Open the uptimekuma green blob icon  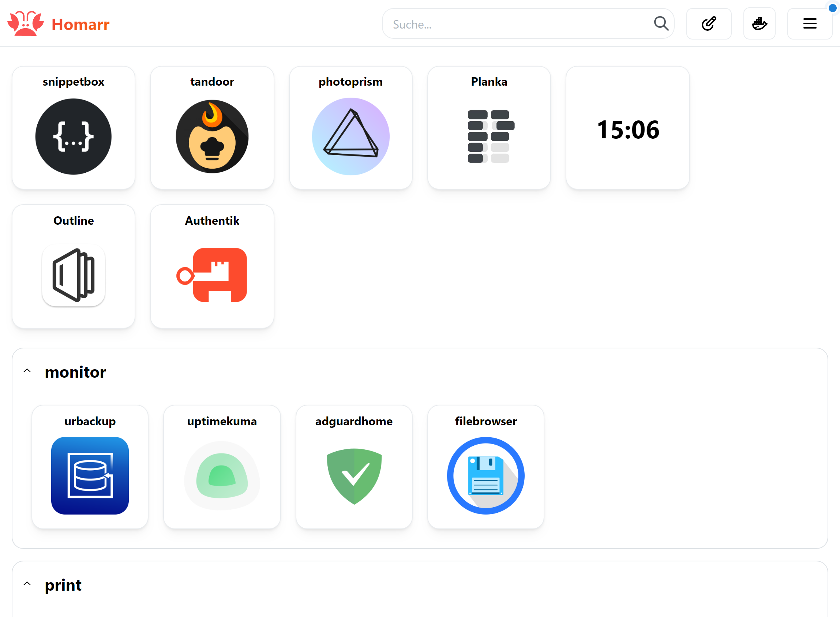222,476
